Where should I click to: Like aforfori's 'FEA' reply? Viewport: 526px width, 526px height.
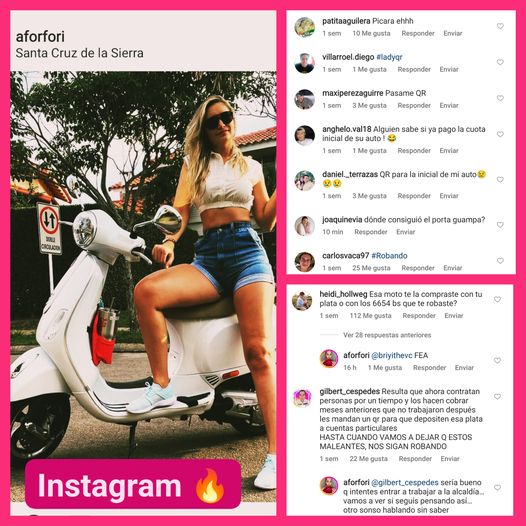[497, 360]
